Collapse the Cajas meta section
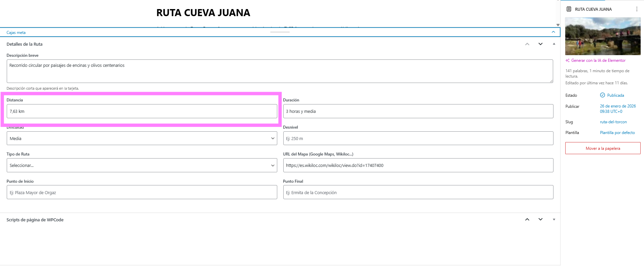This screenshot has height=266, width=644. [x=553, y=32]
